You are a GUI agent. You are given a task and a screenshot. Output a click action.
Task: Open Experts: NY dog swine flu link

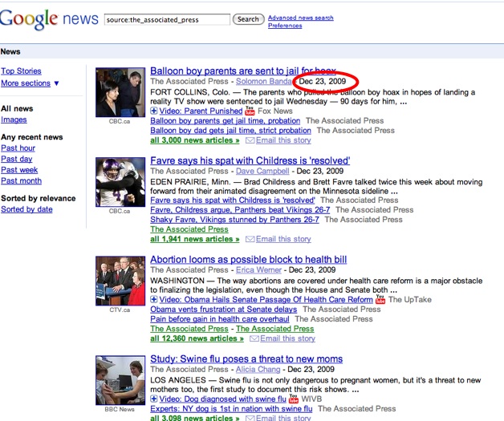coord(231,409)
